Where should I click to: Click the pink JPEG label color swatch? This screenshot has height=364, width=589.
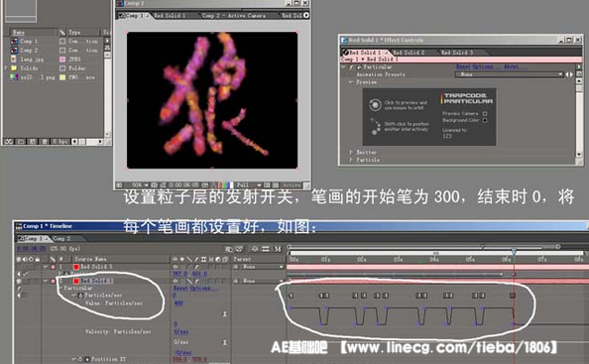pyautogui.click(x=62, y=60)
